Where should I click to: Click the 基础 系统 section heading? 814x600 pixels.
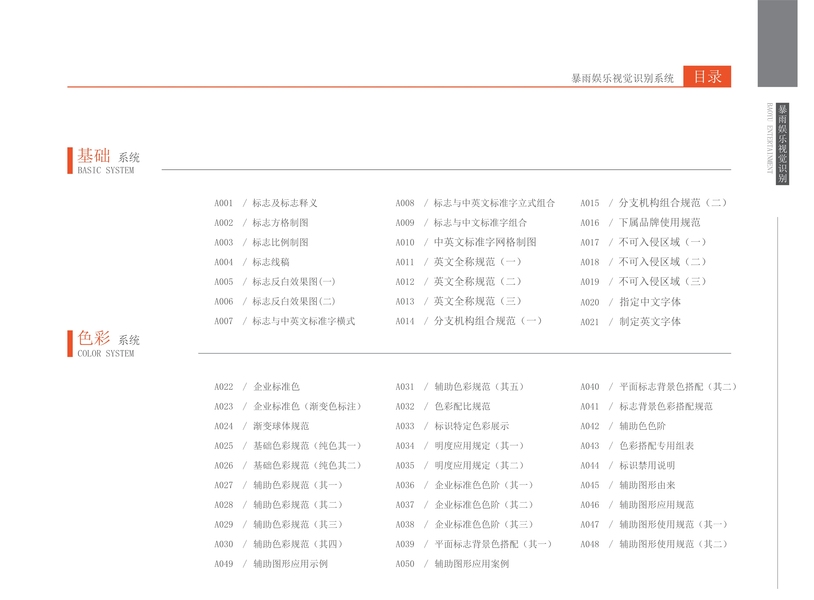[x=108, y=156]
